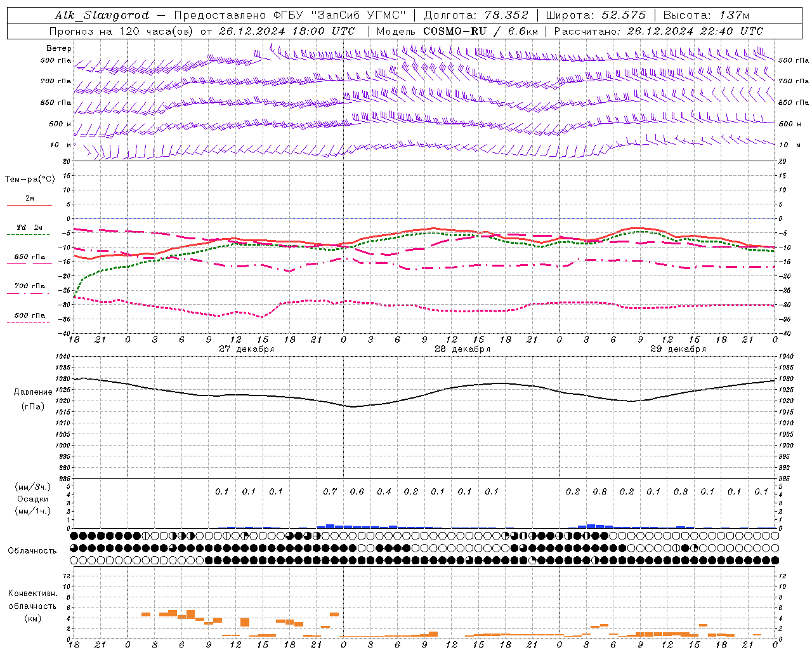
Task: Click the "Облачность" cloud cover row label
Action: [32, 551]
